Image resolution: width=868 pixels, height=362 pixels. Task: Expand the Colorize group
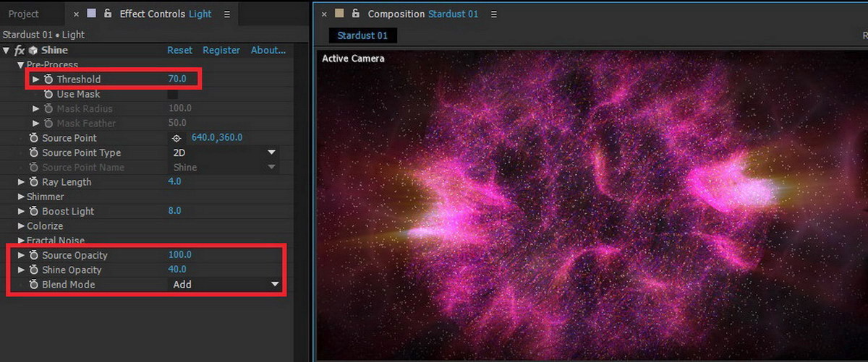coord(21,226)
